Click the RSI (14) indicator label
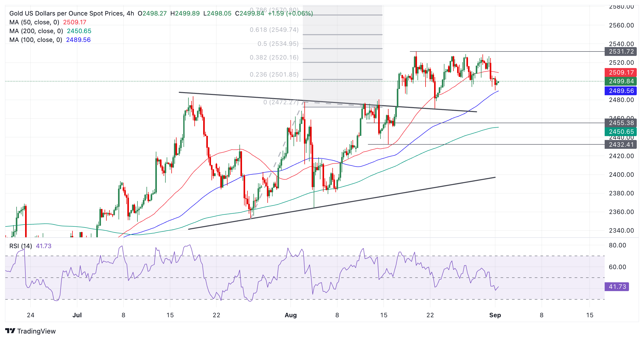The height and width of the screenshot is (340, 644). [21, 246]
